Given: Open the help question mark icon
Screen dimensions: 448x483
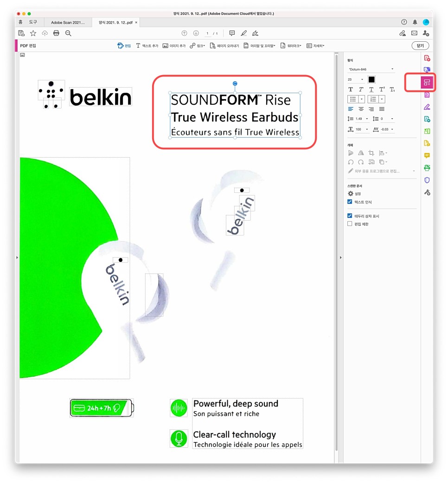Looking at the screenshot, I should coord(404,22).
